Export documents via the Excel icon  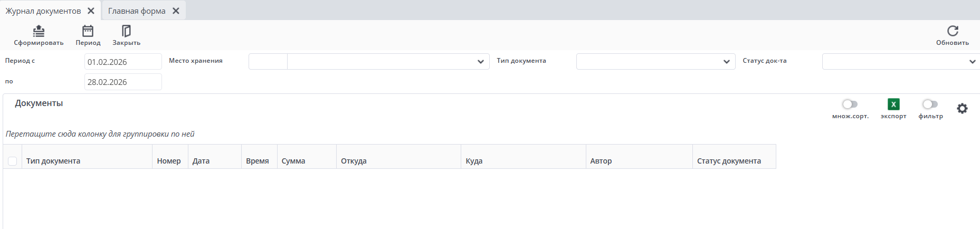(x=893, y=104)
